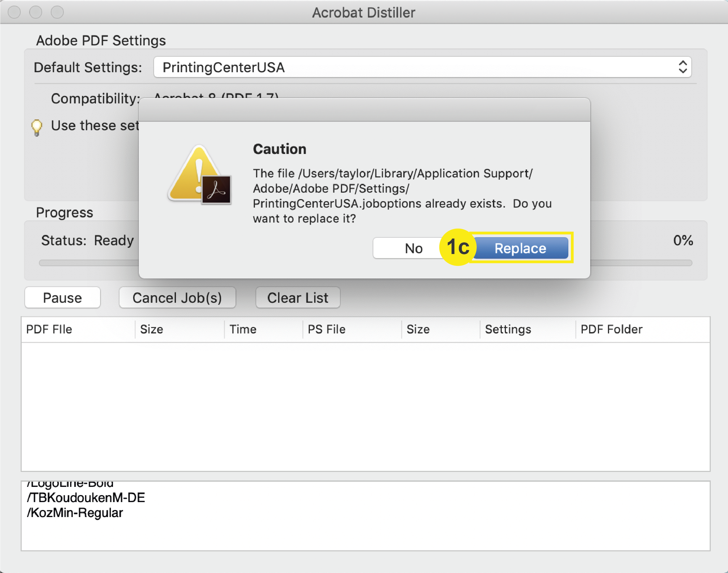Click the Settings column header

coord(508,329)
